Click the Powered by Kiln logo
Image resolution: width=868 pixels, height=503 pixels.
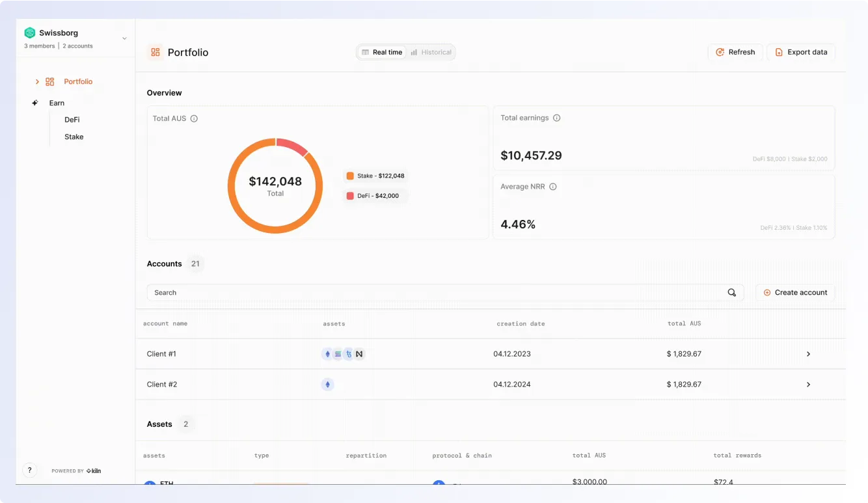tap(94, 470)
